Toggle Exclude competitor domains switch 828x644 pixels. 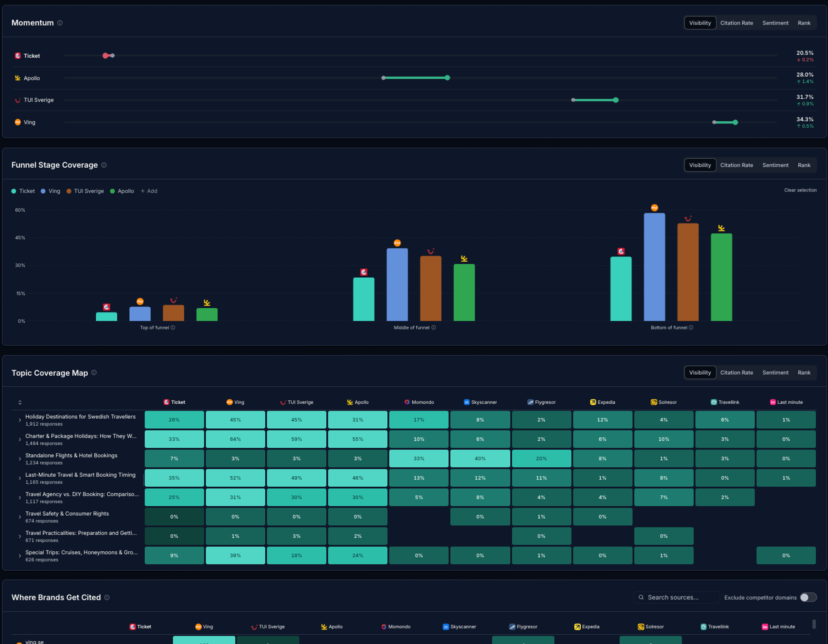(x=808, y=597)
